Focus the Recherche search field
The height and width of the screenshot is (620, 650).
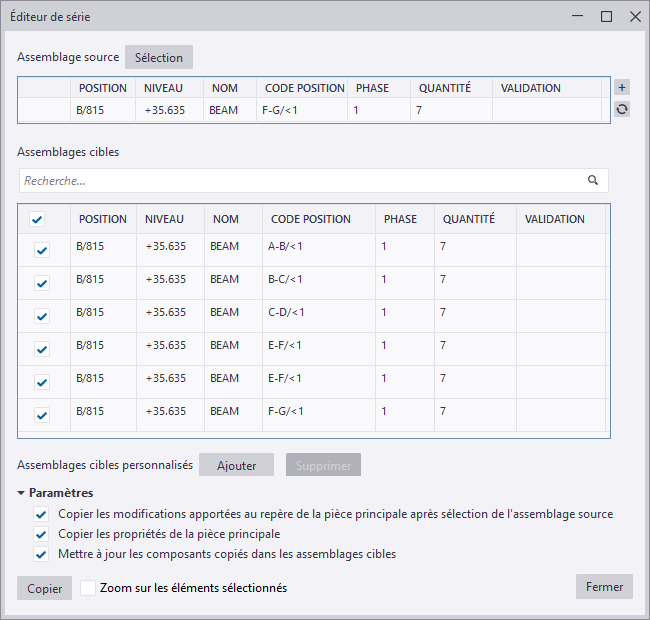pos(300,181)
